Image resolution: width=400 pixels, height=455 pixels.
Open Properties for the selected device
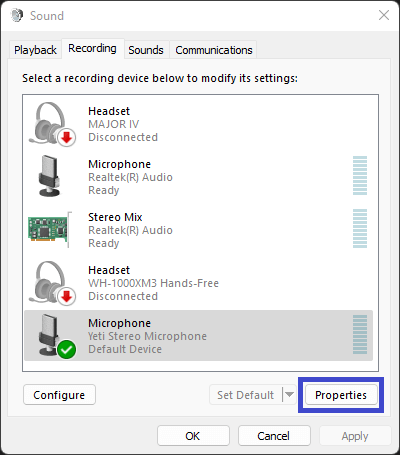[341, 395]
